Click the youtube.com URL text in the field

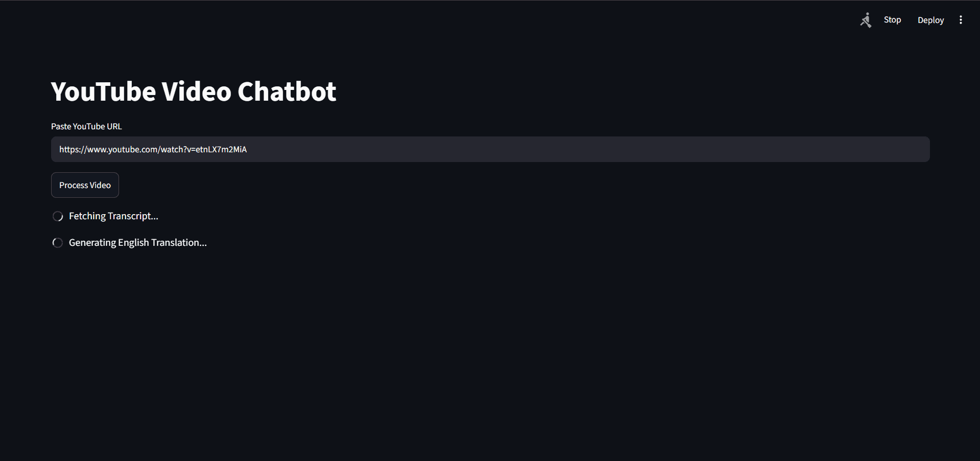(x=153, y=149)
